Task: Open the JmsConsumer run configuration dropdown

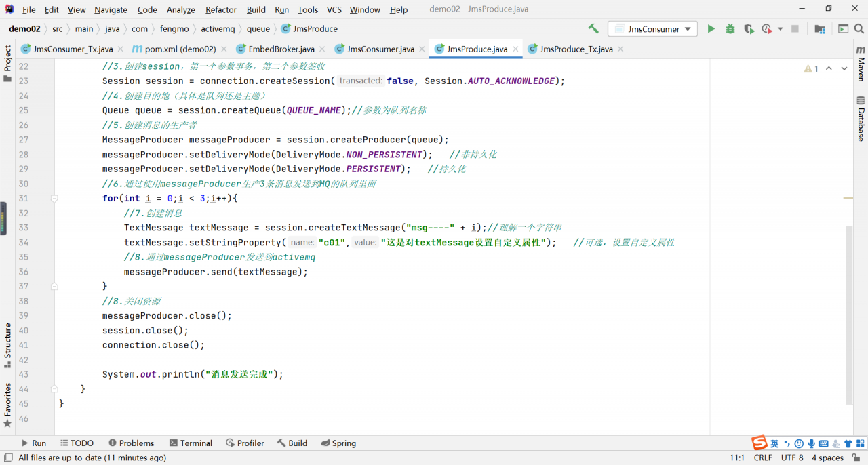Action: (652, 28)
